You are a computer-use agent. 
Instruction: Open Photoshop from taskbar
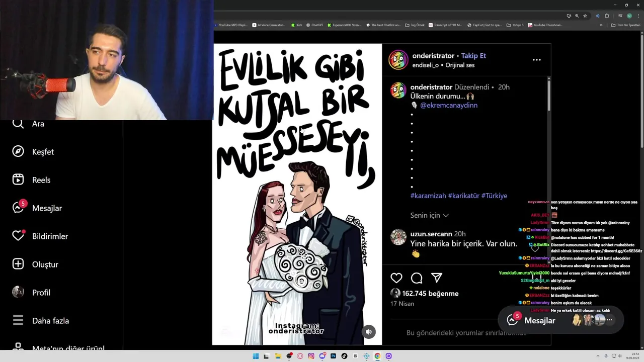click(x=333, y=356)
